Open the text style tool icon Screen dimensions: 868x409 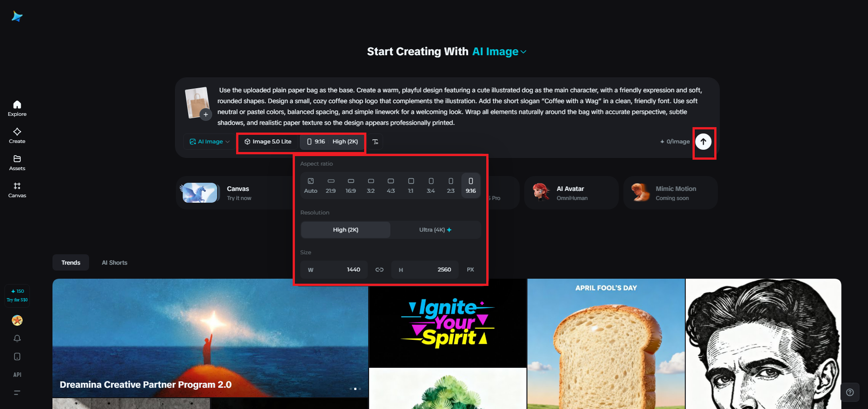coord(375,142)
